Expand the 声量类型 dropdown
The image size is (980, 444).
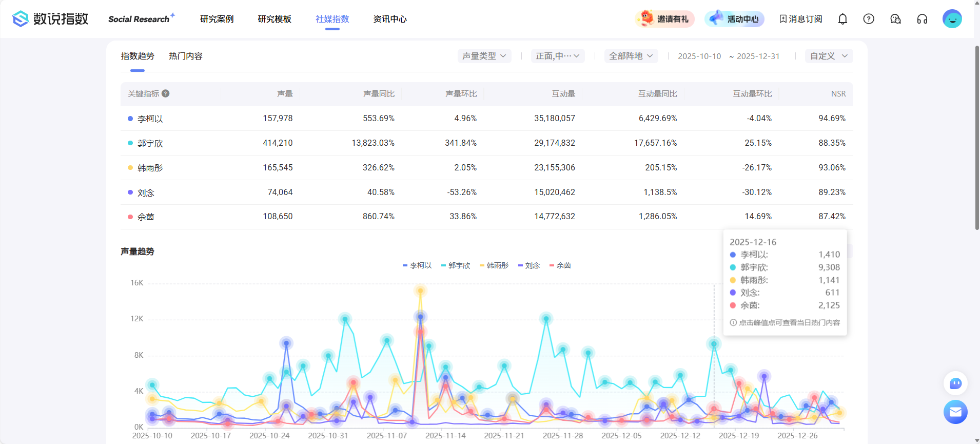click(484, 56)
